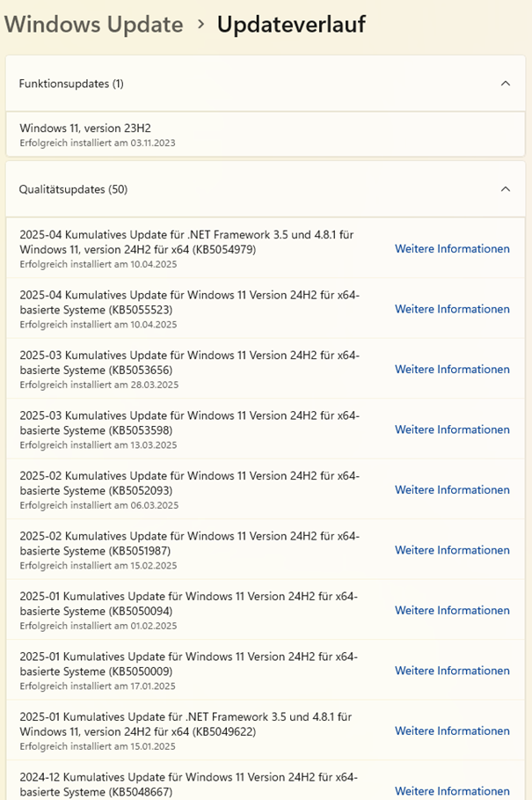Select the Windows 11, version 23H2 entry
This screenshot has width=532, height=800.
265,134
